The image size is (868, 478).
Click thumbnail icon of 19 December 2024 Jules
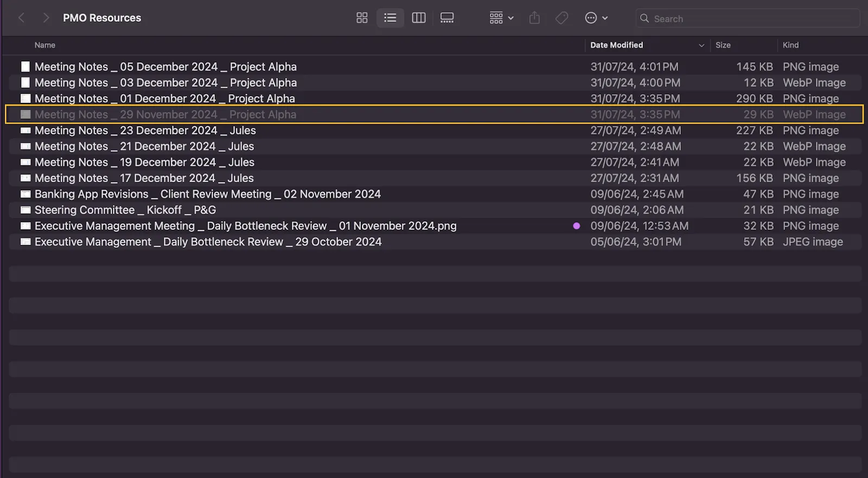[25, 162]
